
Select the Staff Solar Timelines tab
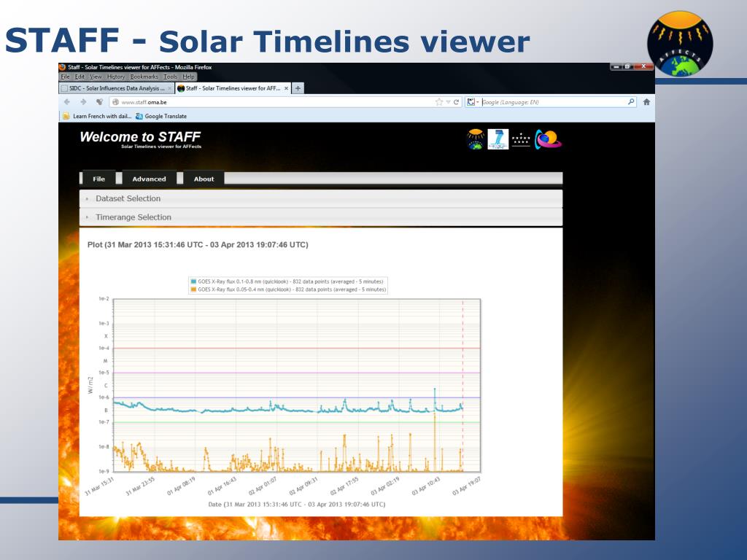click(233, 88)
